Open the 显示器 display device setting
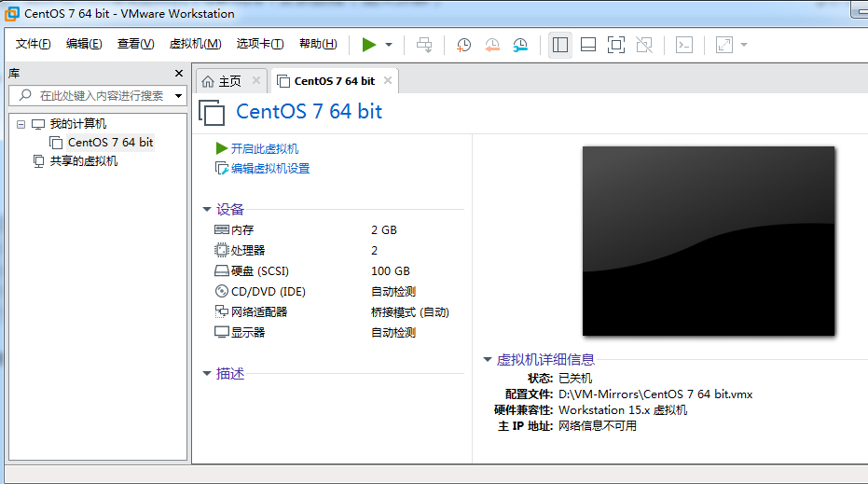Image resolution: width=868 pixels, height=484 pixels. [x=247, y=332]
